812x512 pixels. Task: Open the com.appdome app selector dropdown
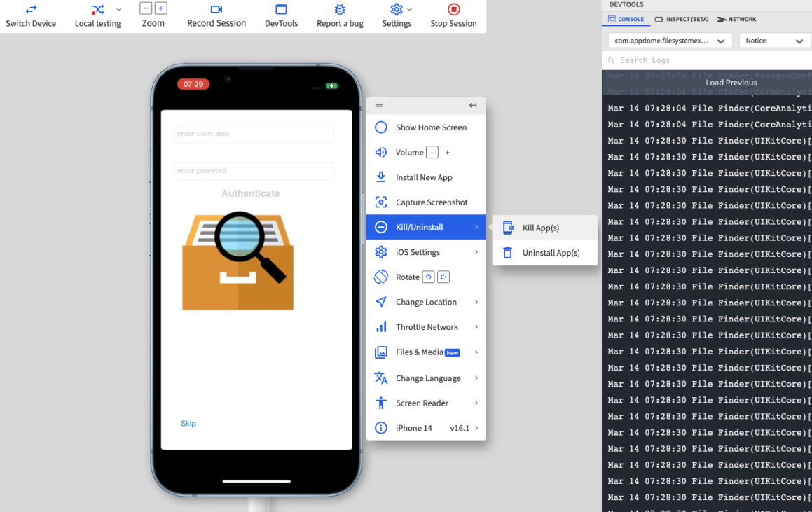click(x=669, y=41)
